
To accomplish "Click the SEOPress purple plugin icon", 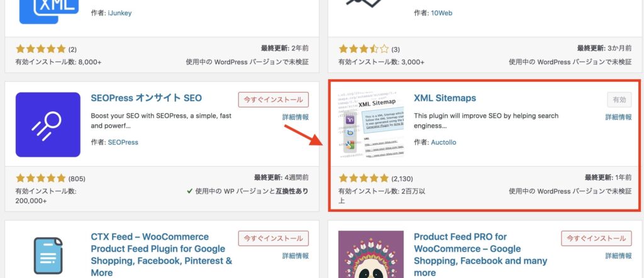I will [x=48, y=125].
